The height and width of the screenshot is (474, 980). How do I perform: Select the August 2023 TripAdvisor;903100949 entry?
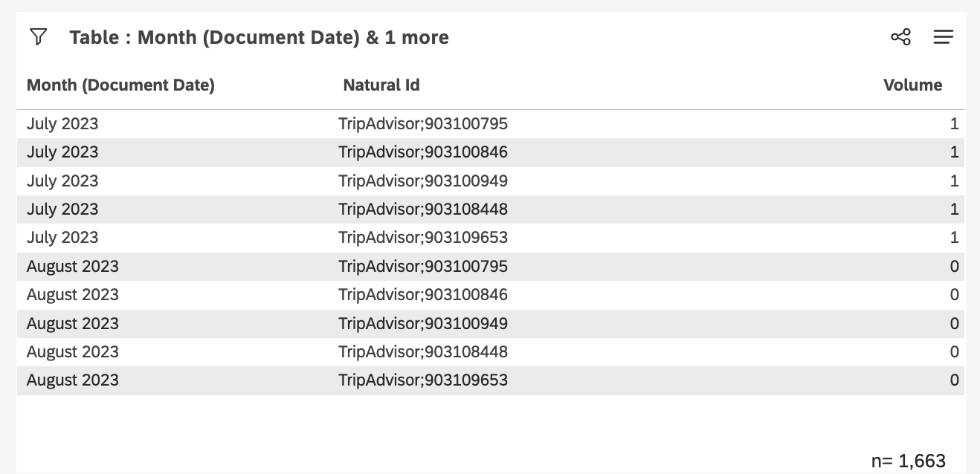pos(425,323)
